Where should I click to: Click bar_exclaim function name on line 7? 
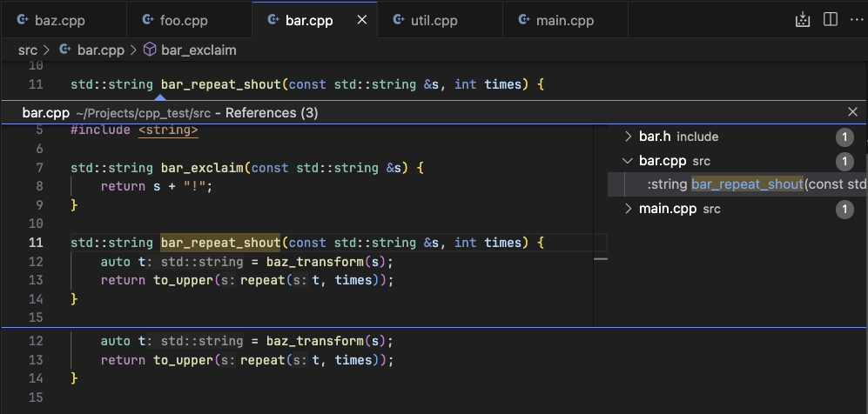pyautogui.click(x=202, y=168)
